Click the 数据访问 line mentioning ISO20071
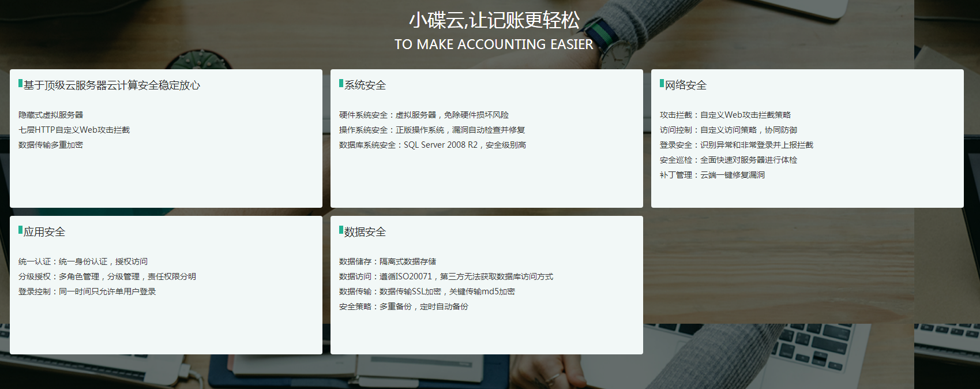 pos(446,276)
